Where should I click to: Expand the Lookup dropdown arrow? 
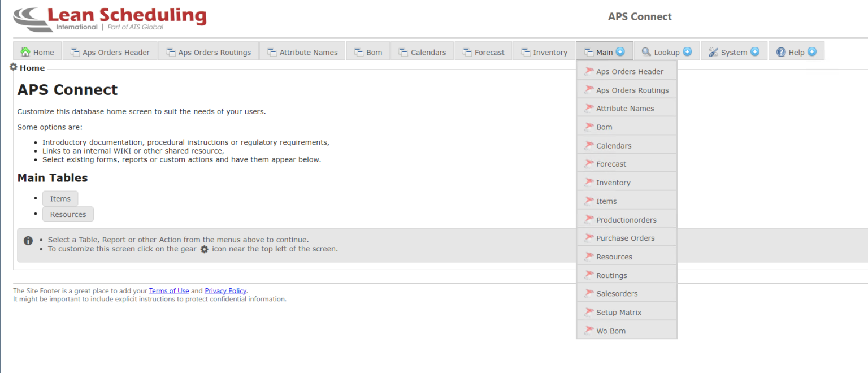click(687, 52)
